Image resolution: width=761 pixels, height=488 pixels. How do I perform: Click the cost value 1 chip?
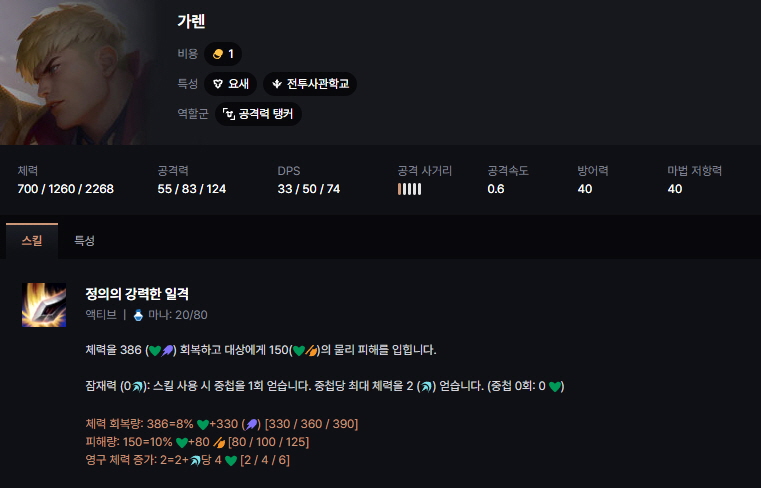231,54
